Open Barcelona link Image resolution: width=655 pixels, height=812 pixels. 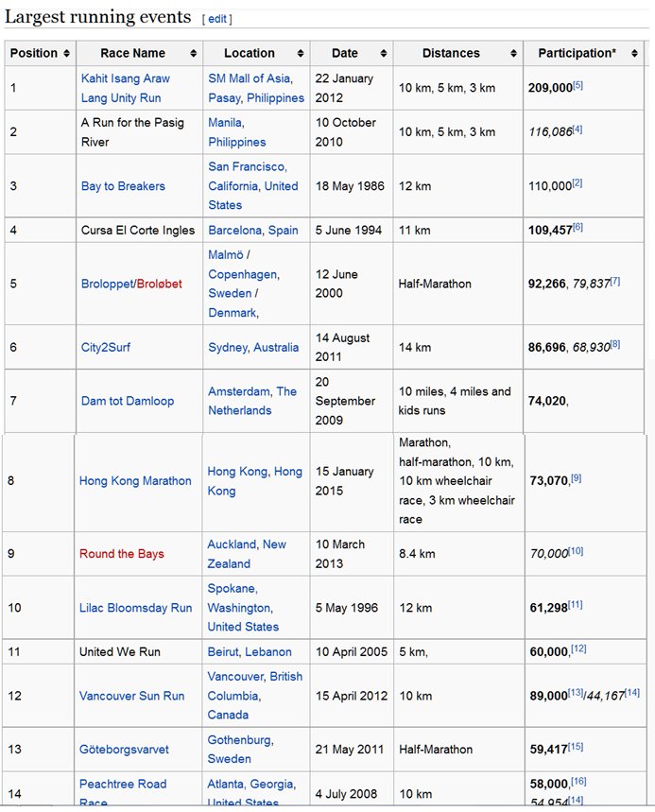(x=235, y=231)
